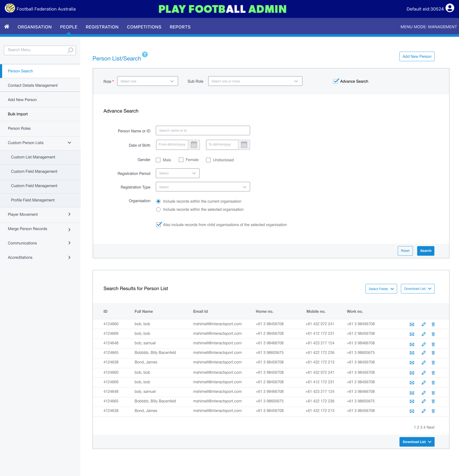Click the Person Name or ID field
The image size is (459, 476).
pyautogui.click(x=203, y=131)
